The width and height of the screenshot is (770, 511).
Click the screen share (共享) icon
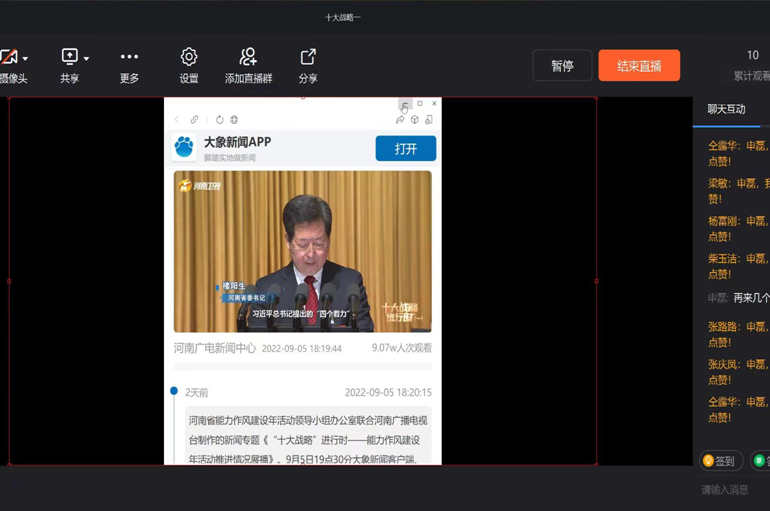tap(69, 57)
